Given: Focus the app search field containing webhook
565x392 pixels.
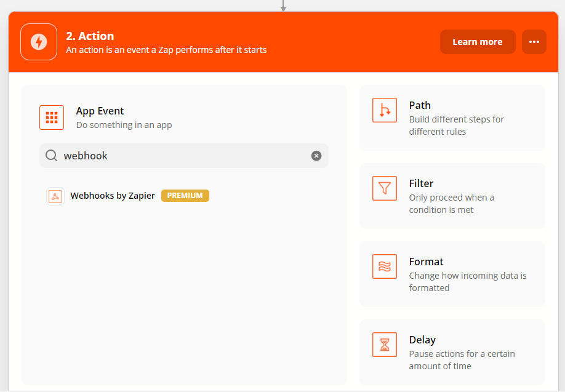Looking at the screenshot, I should coord(184,156).
